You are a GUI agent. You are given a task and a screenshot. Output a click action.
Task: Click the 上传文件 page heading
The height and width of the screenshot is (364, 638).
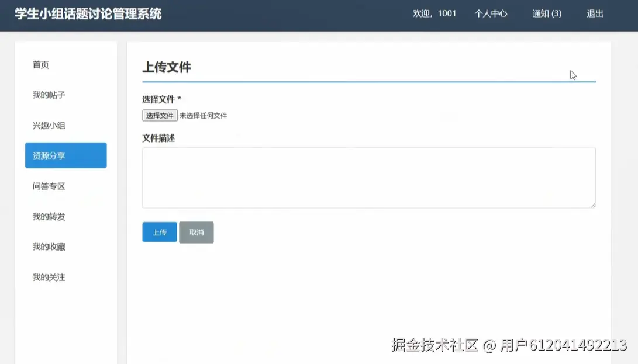[x=168, y=67]
